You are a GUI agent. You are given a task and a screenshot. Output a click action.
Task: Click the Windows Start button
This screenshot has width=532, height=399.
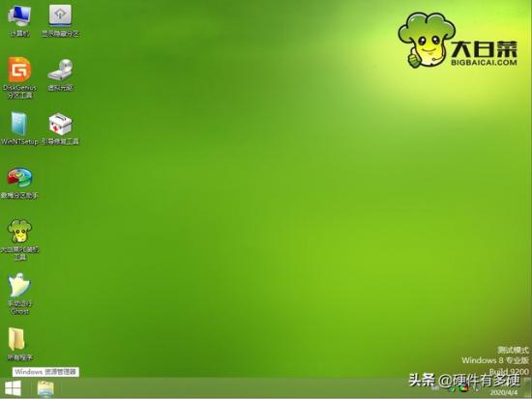pyautogui.click(x=13, y=388)
